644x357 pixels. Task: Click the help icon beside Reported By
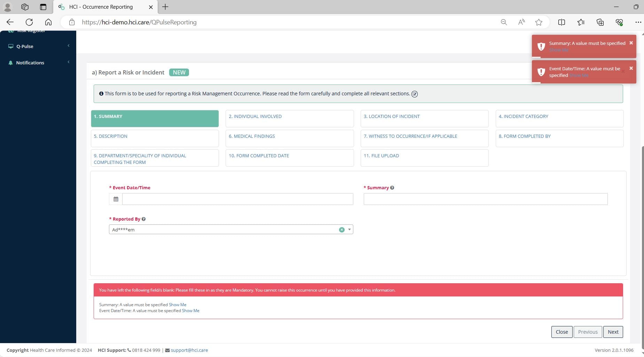click(144, 219)
